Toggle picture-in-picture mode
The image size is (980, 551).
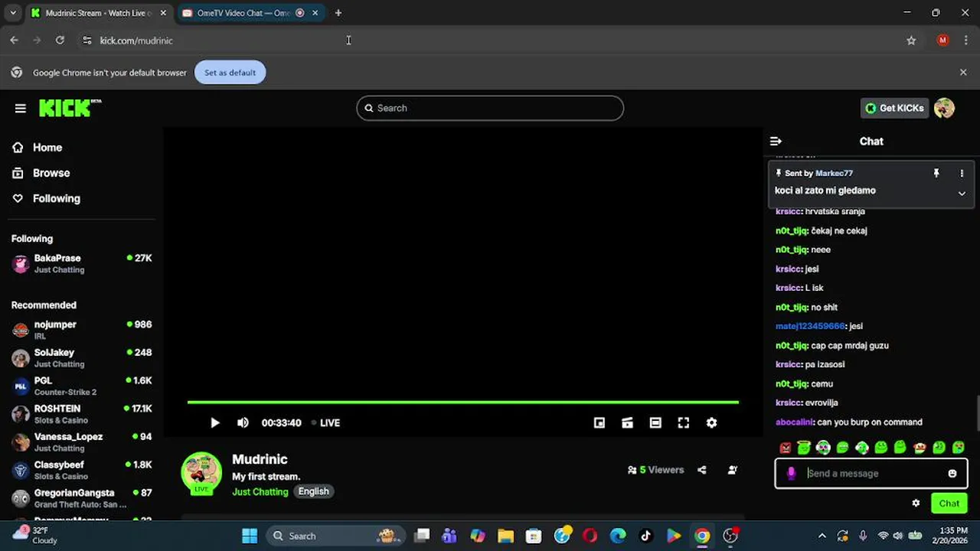click(599, 422)
